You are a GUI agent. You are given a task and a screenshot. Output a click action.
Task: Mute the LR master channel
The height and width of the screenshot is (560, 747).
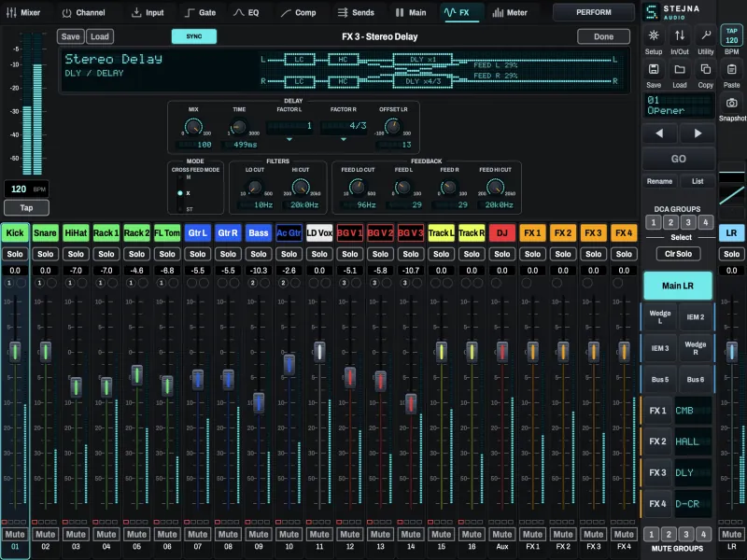(x=731, y=534)
